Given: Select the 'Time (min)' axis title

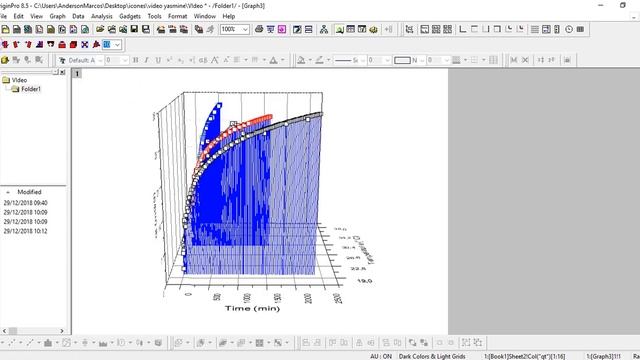Looking at the screenshot, I should tap(252, 308).
